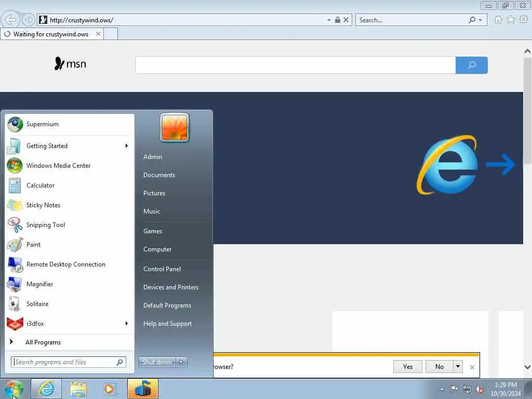
Task: Close the Waiting for crustywind.ows tab
Action: pyautogui.click(x=98, y=34)
